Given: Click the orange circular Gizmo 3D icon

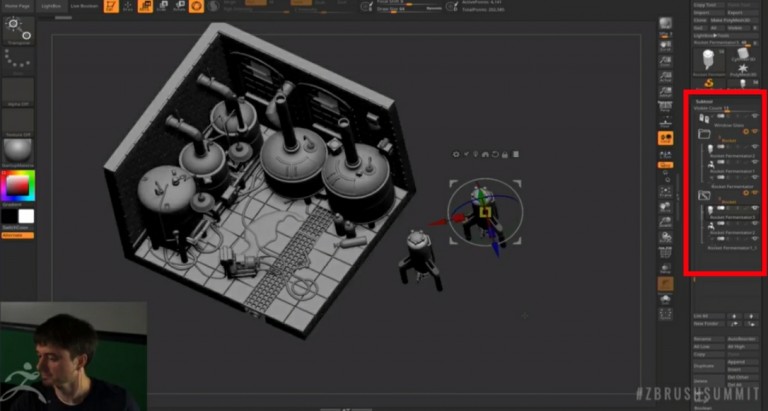Looking at the screenshot, I should click(197, 6).
